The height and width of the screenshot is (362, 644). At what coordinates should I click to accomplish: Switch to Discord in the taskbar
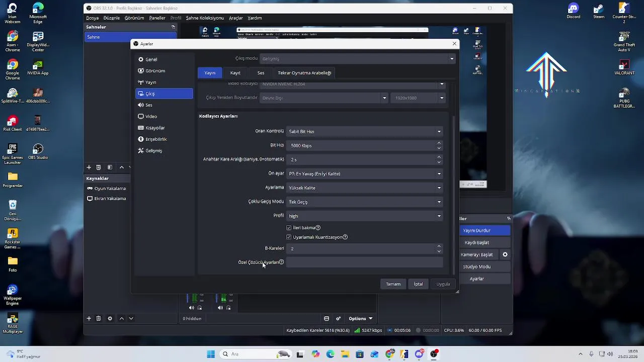(419, 354)
